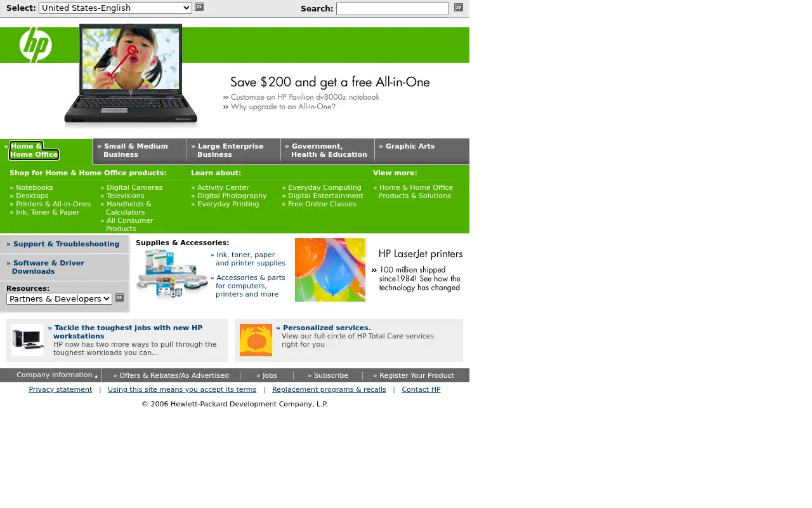
Task: Click the Subscribe footer link
Action: [328, 375]
